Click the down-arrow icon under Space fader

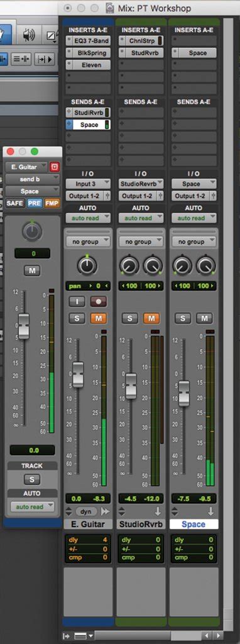(210, 511)
